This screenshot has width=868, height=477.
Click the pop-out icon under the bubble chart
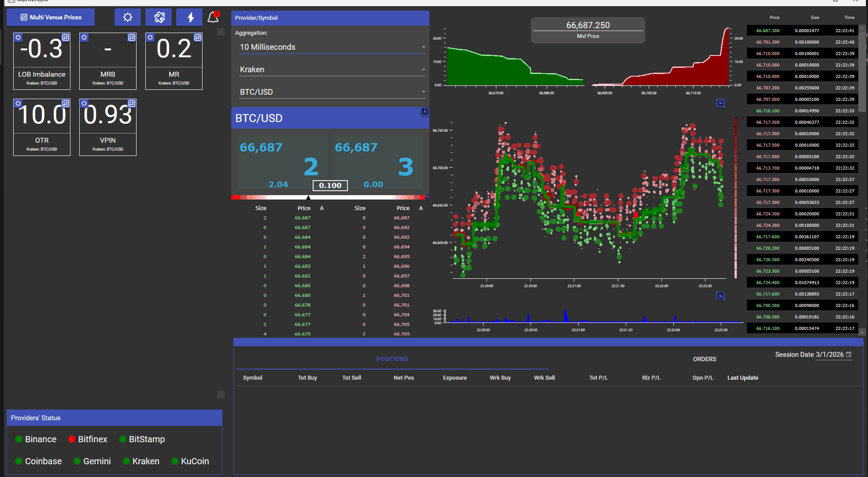point(720,296)
